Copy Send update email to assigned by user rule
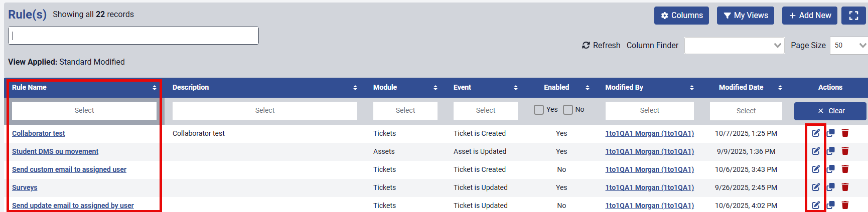Image resolution: width=868 pixels, height=212 pixels. click(x=831, y=205)
